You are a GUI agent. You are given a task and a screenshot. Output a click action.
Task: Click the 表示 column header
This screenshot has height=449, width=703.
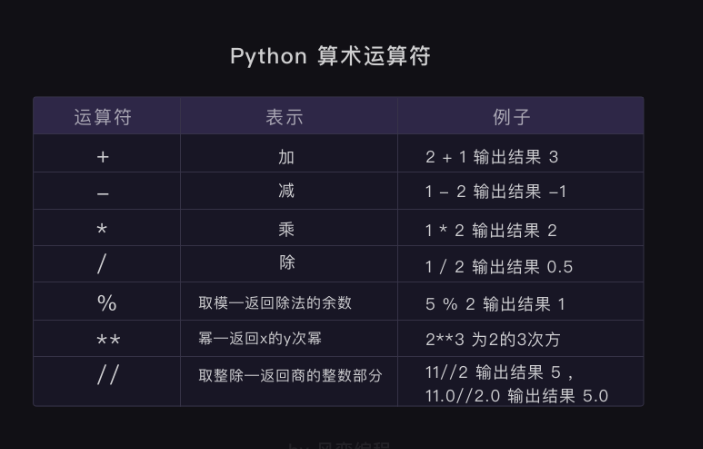(x=284, y=117)
